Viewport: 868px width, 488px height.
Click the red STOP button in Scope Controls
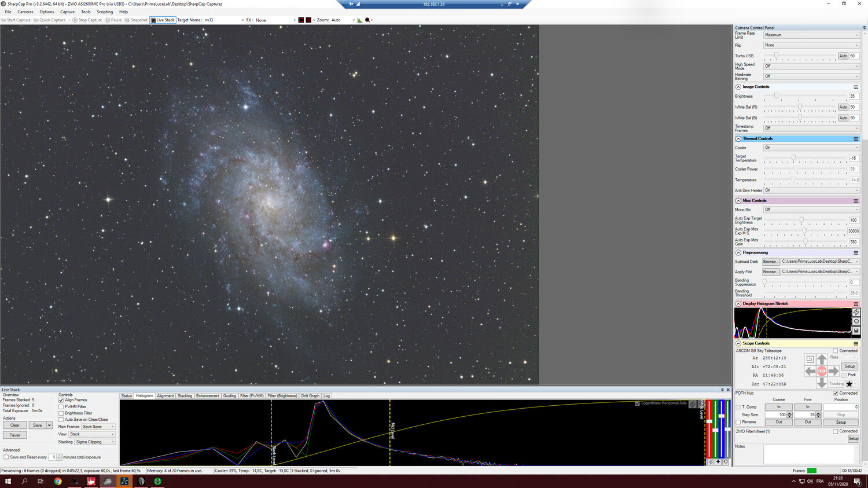tap(822, 371)
